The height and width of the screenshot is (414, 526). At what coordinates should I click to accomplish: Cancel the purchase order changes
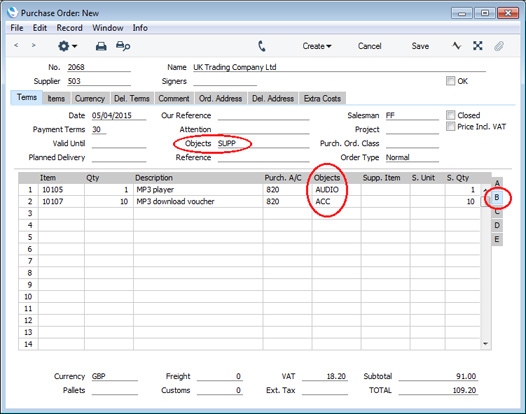pyautogui.click(x=369, y=46)
